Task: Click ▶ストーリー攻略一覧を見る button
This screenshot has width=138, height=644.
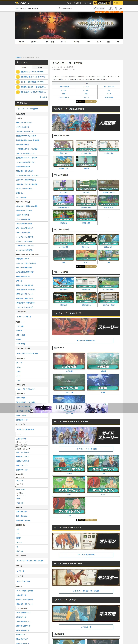Action: [86, 340]
